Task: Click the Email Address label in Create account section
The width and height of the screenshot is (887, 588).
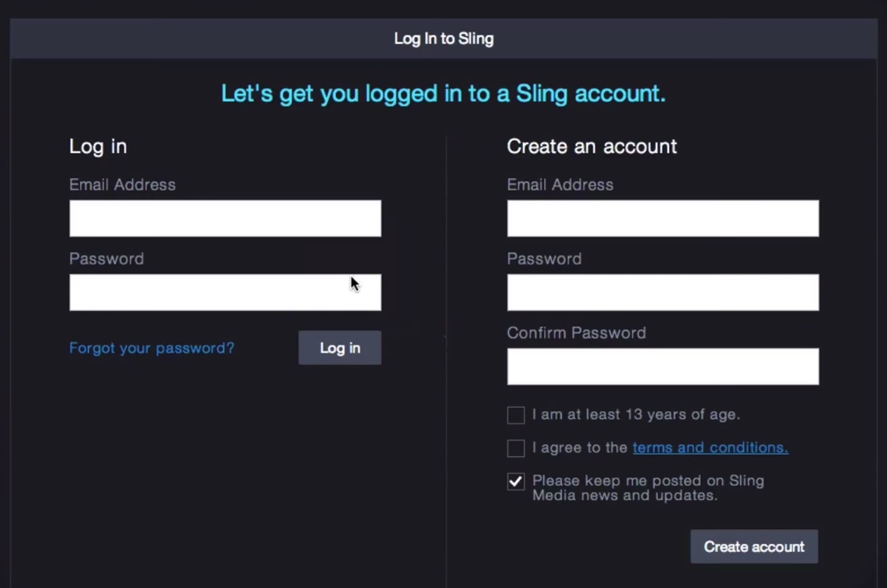Action: click(x=559, y=185)
